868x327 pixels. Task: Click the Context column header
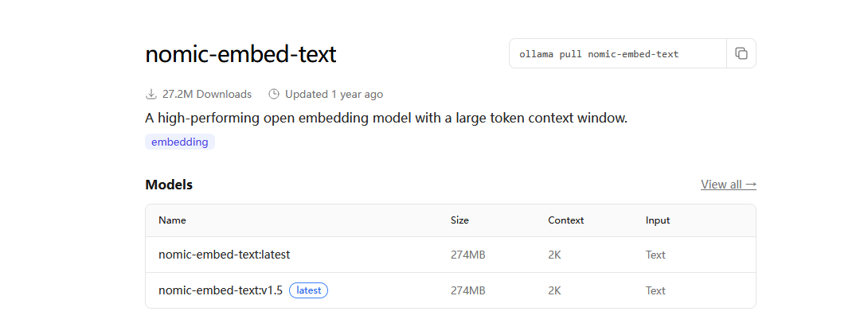pyautogui.click(x=565, y=220)
